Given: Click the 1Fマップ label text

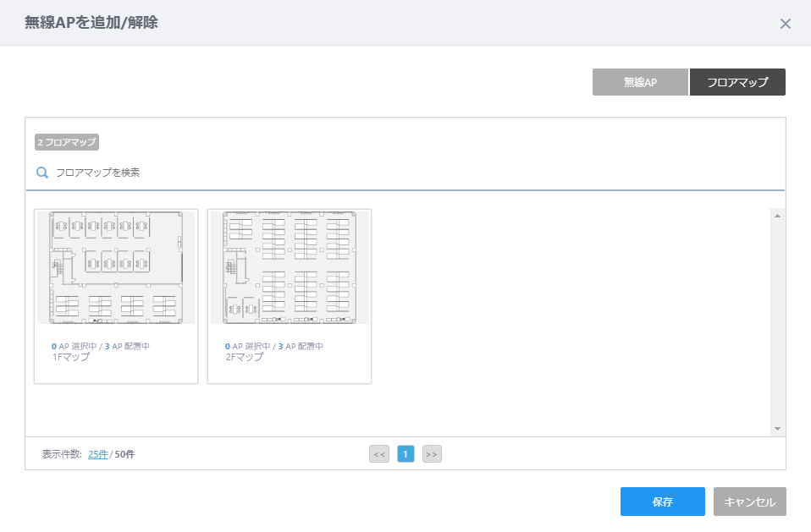Looking at the screenshot, I should [x=71, y=357].
